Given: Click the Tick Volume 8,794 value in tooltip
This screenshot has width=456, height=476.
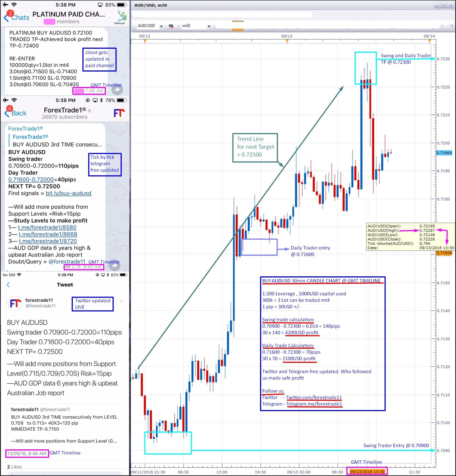Looking at the screenshot, I should [x=425, y=243].
